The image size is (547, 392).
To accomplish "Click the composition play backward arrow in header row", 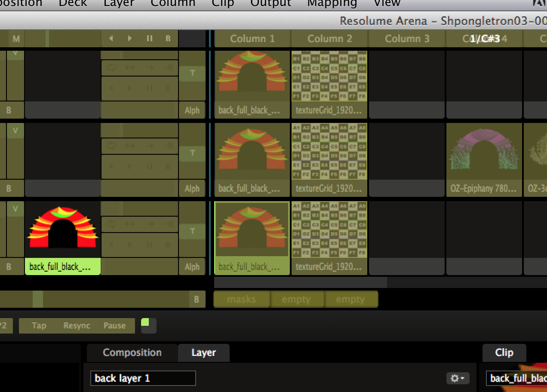I will pyautogui.click(x=111, y=39).
